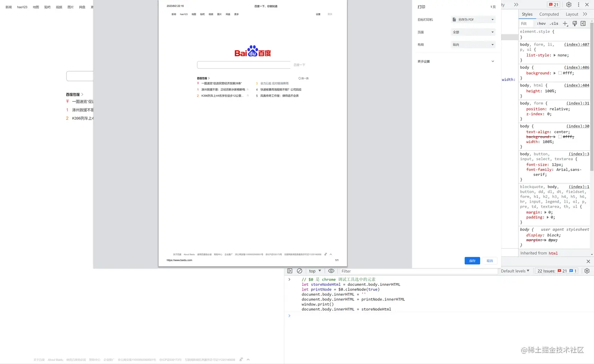Click 'text-align: center' style declaration
594x364 pixels.
(x=548, y=132)
